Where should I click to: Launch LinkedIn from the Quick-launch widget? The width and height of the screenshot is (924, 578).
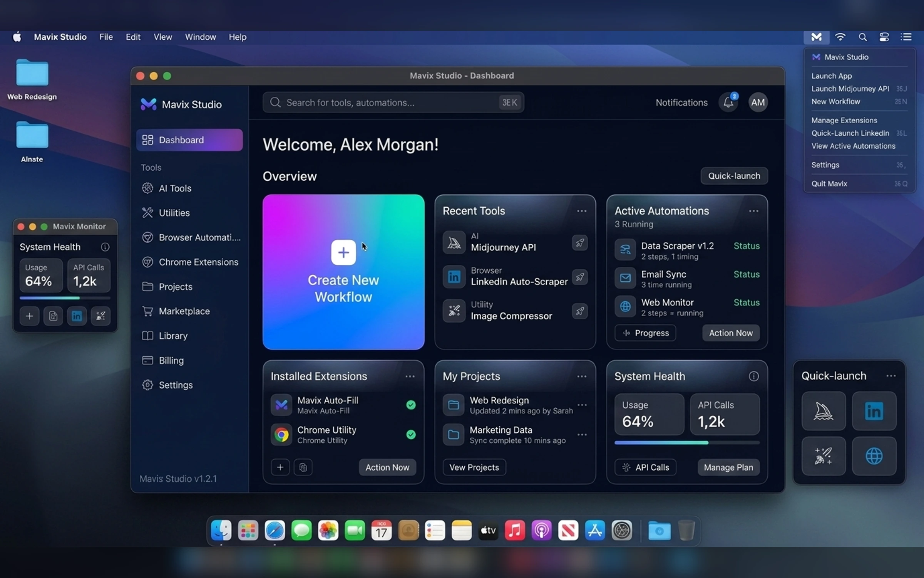[874, 411]
